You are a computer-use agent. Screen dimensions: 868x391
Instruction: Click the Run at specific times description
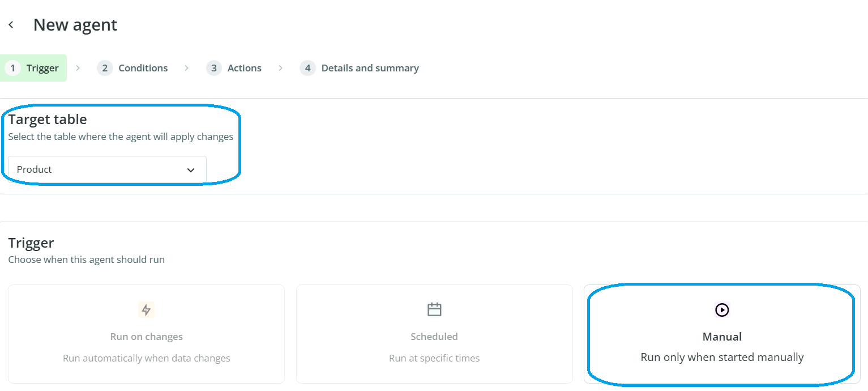click(434, 358)
